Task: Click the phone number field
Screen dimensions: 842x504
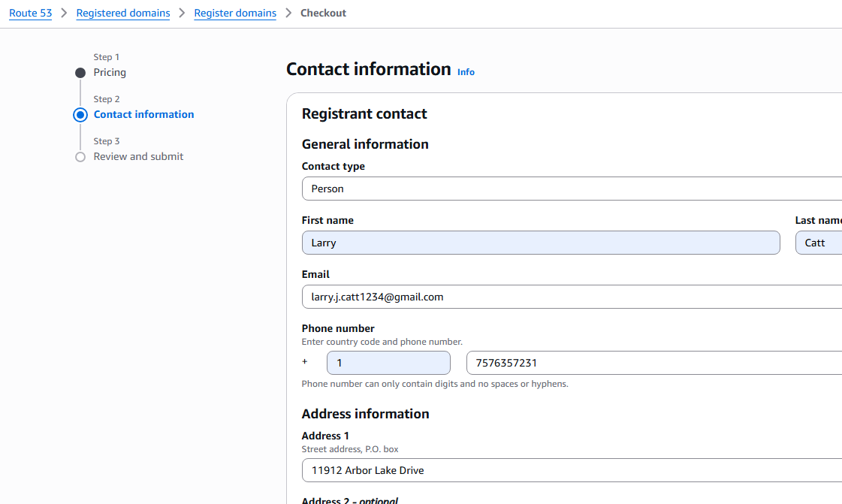Action: point(654,363)
